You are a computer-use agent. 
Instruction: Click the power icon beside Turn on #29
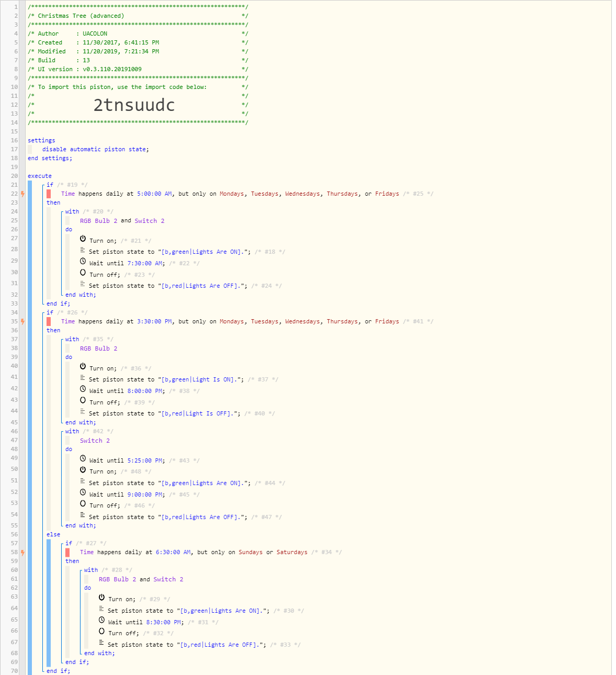[x=101, y=597]
